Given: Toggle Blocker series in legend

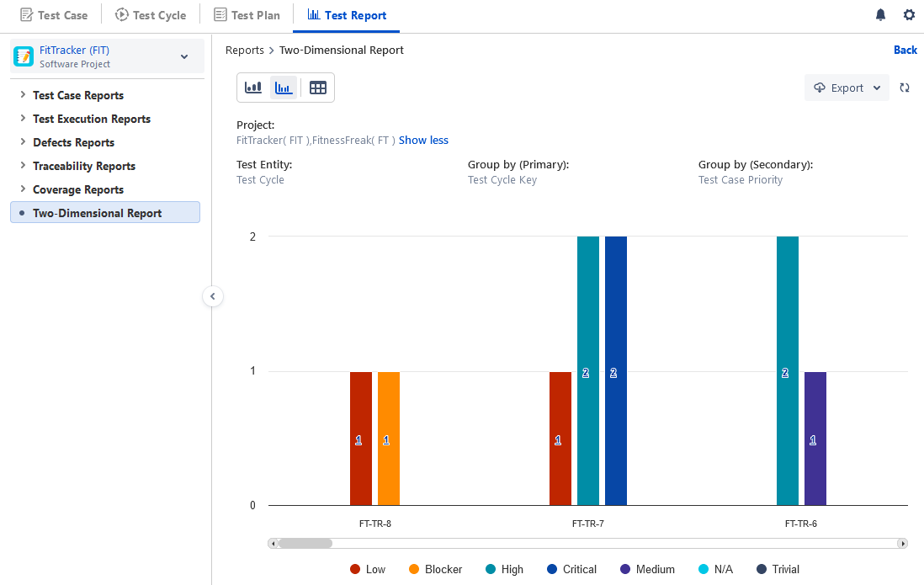Looking at the screenshot, I should point(435,569).
